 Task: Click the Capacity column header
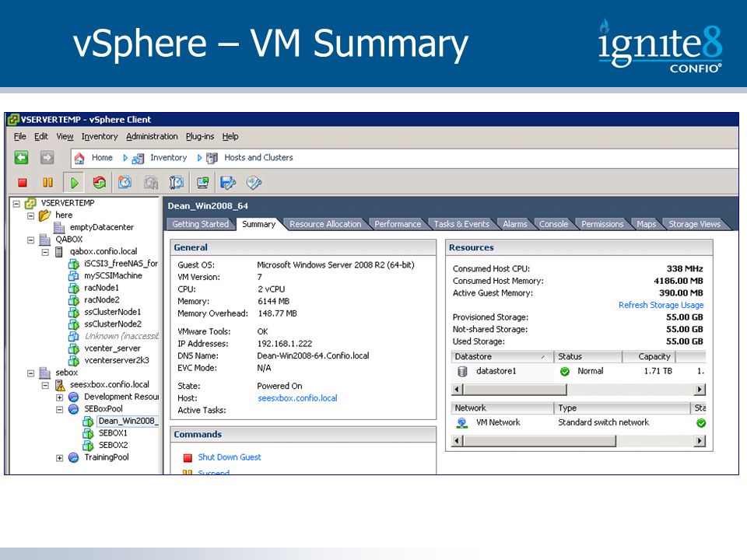[x=649, y=357]
